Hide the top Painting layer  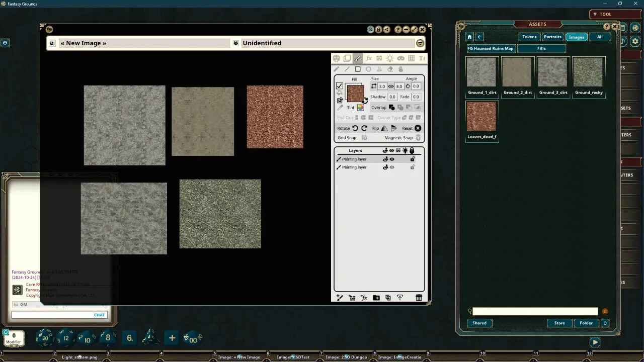(x=391, y=159)
